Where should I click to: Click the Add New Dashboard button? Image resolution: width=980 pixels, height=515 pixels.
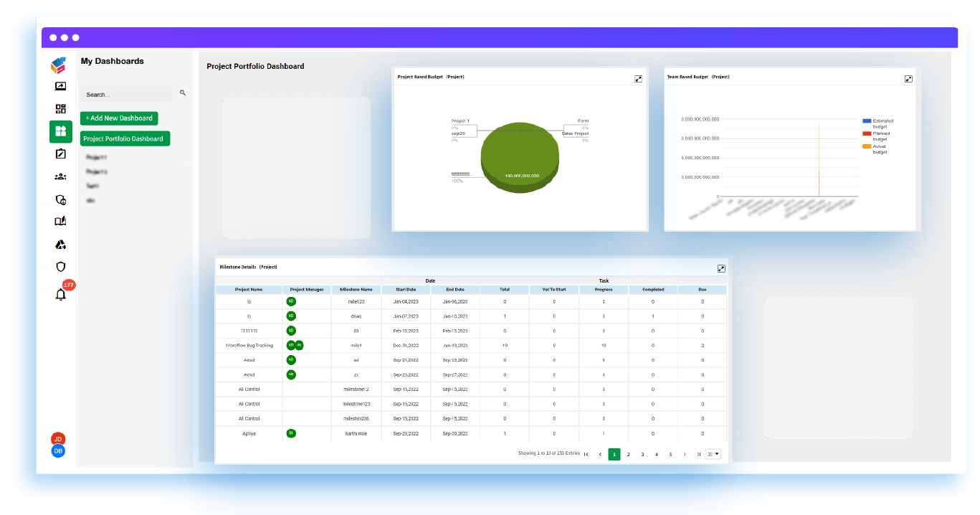[x=119, y=118]
